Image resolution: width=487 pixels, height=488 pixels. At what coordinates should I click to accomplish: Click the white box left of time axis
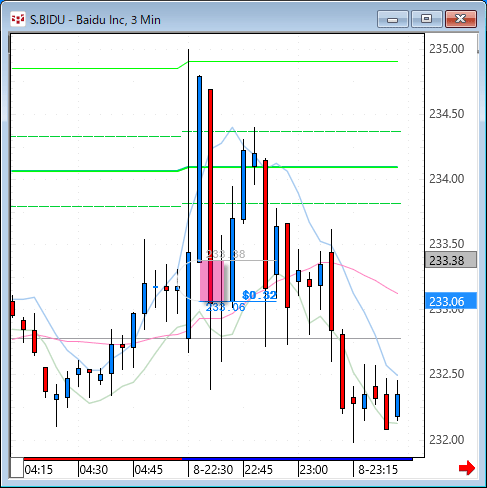(x=17, y=468)
